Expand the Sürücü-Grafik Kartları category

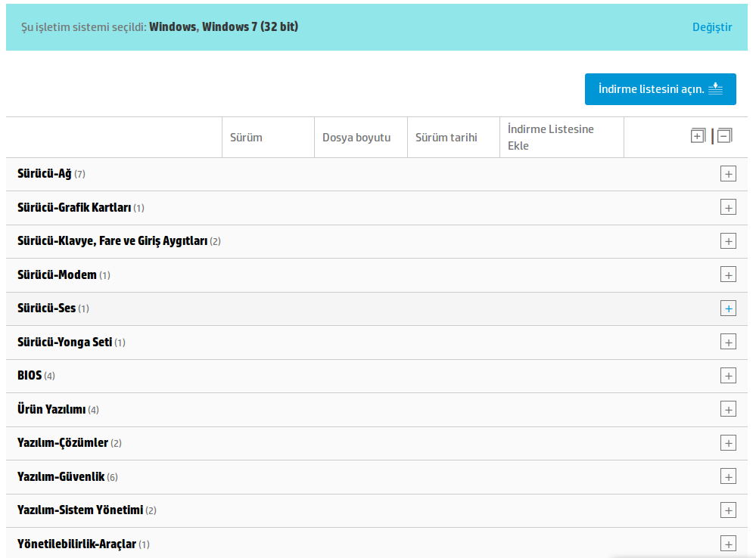tap(728, 208)
